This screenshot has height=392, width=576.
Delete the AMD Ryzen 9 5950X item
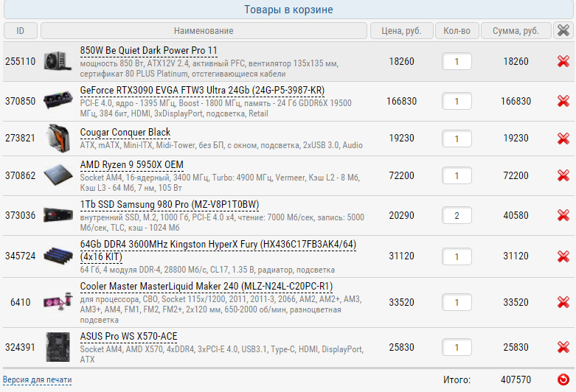pyautogui.click(x=563, y=176)
